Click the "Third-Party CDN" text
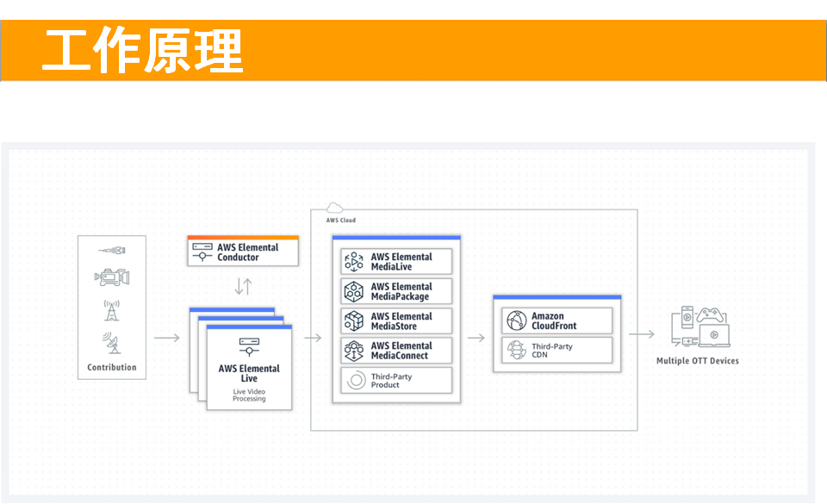The height and width of the screenshot is (504, 827). [x=551, y=351]
